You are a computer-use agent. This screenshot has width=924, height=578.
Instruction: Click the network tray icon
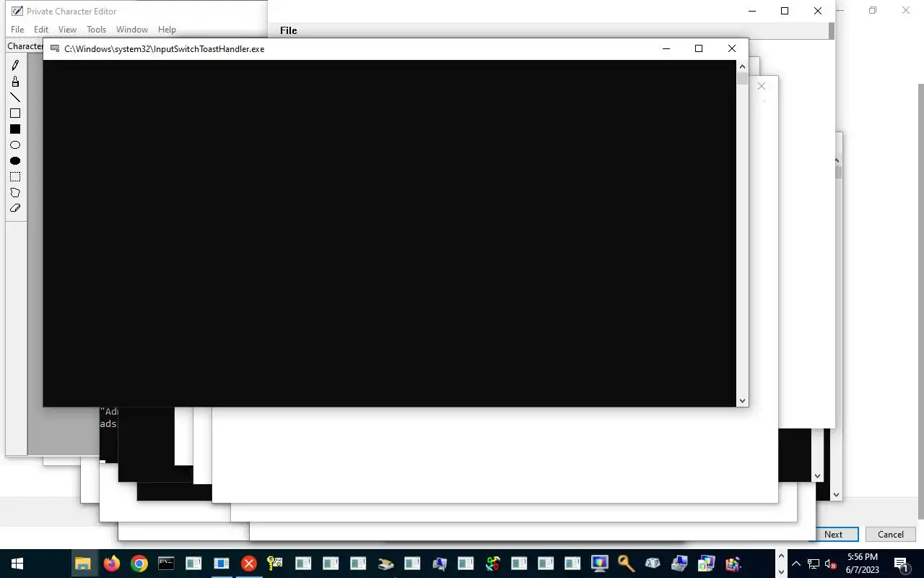pos(813,564)
